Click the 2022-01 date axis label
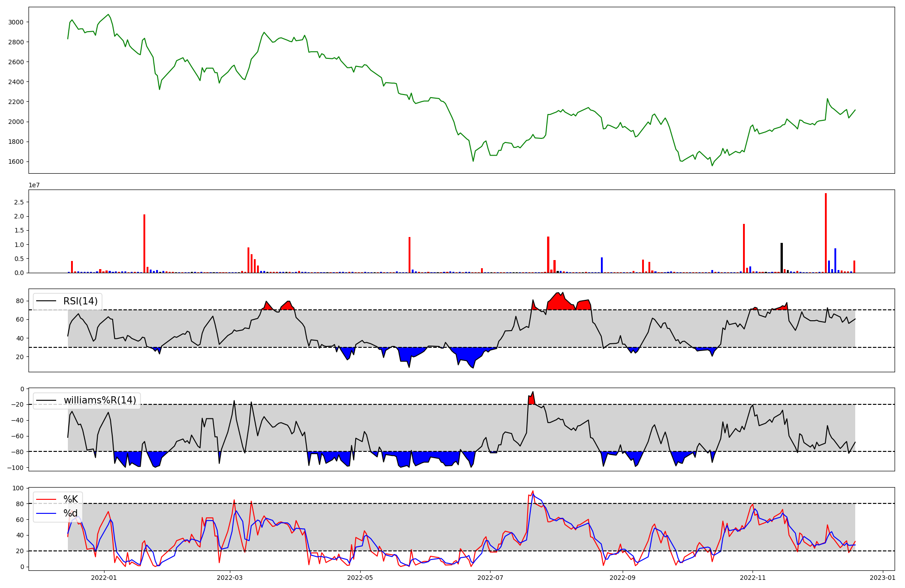This screenshot has height=588, width=905. pyautogui.click(x=104, y=577)
